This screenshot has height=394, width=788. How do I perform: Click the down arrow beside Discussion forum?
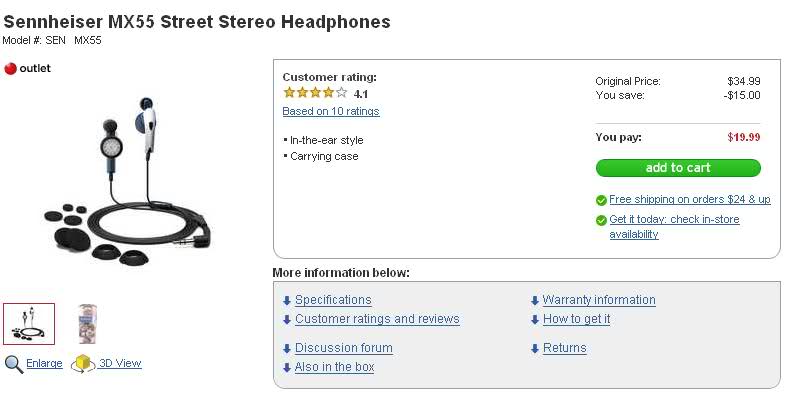287,348
